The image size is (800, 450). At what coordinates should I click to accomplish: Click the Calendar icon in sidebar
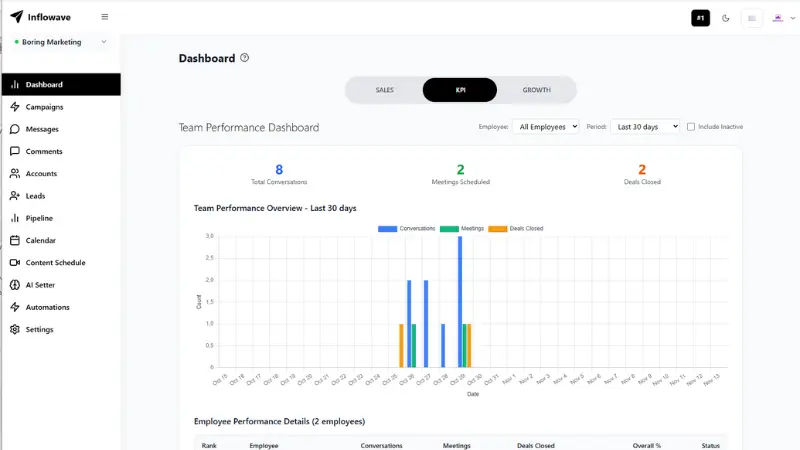[x=15, y=240]
